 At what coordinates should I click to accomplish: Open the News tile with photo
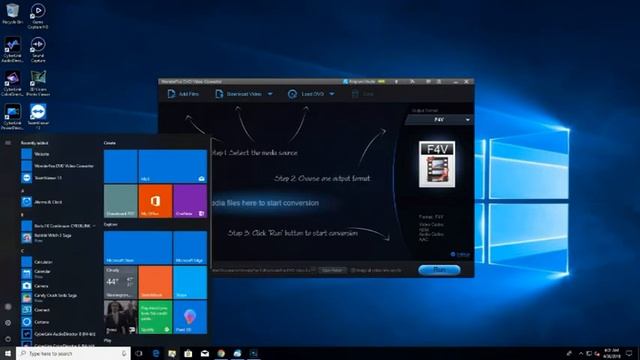point(120,317)
